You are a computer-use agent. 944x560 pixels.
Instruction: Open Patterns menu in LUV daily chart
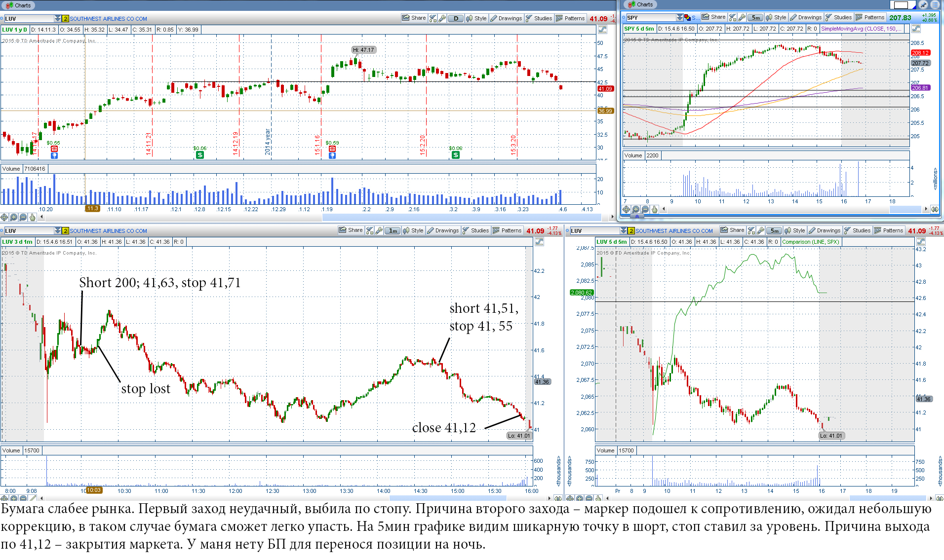570,18
